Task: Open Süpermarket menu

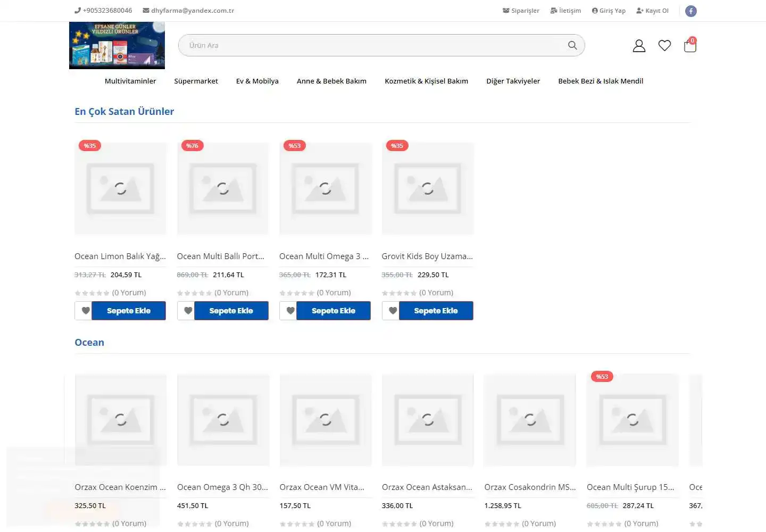Action: (x=196, y=81)
